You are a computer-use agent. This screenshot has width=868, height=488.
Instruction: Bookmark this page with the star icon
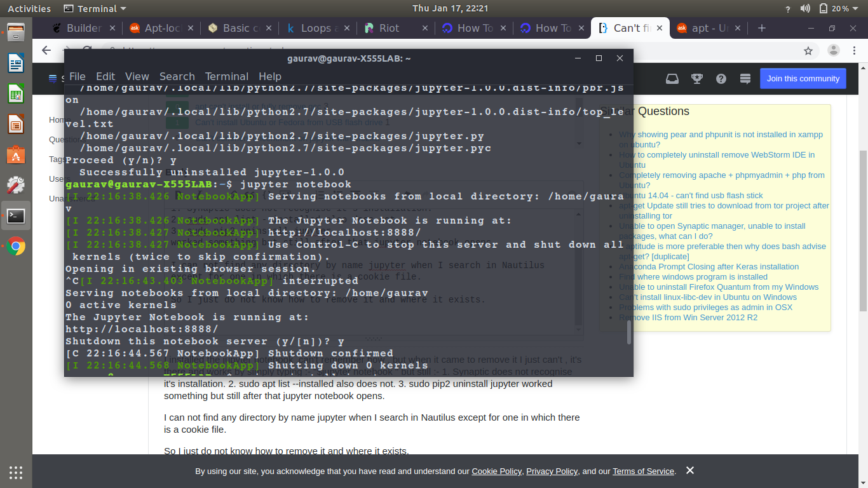[x=808, y=51]
